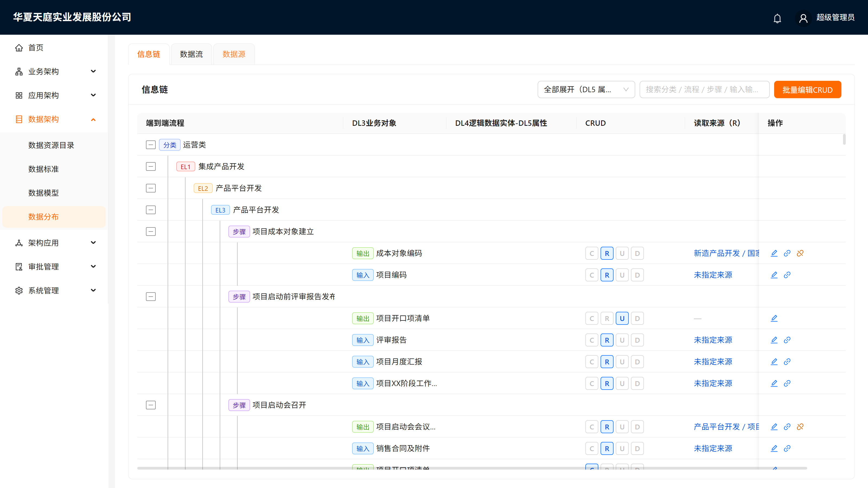Toggle C for 成本对象编码 row
Viewport: 868px width, 488px height.
(x=592, y=253)
